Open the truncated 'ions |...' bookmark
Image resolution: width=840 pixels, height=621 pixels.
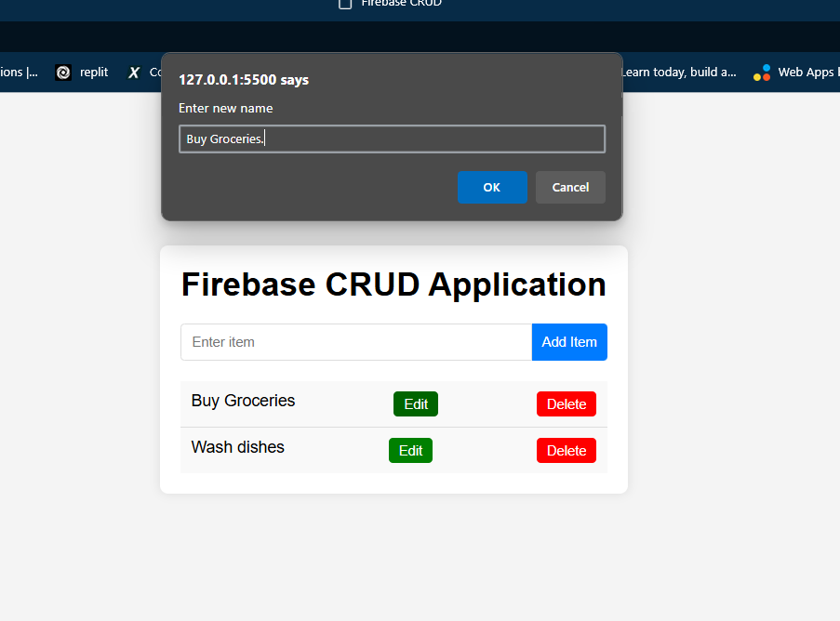pyautogui.click(x=20, y=73)
